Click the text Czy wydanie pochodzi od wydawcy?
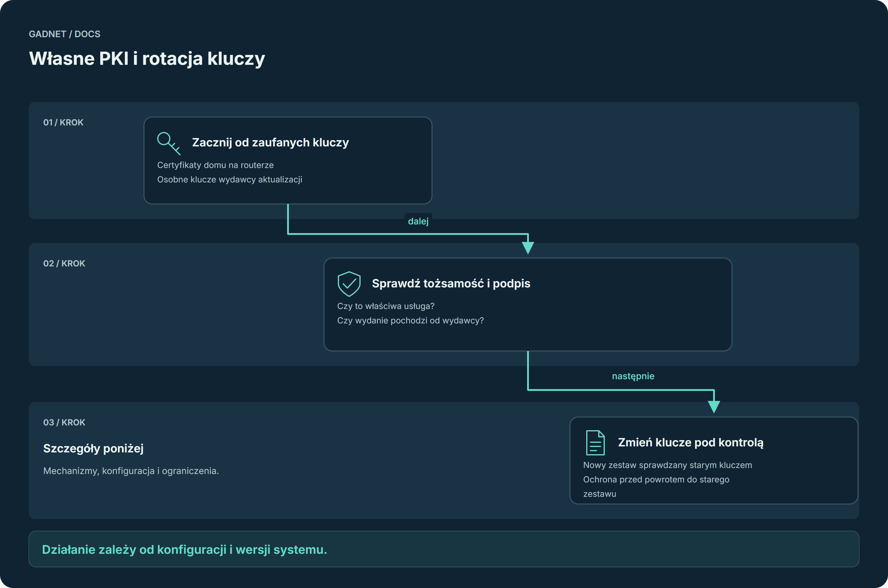The height and width of the screenshot is (588, 888). pos(410,321)
